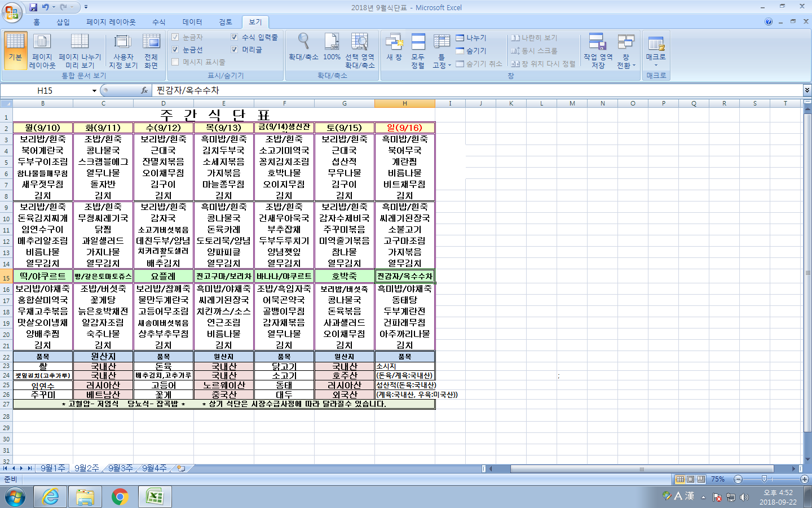Select the 9월3주 sheet tab

tap(120, 468)
